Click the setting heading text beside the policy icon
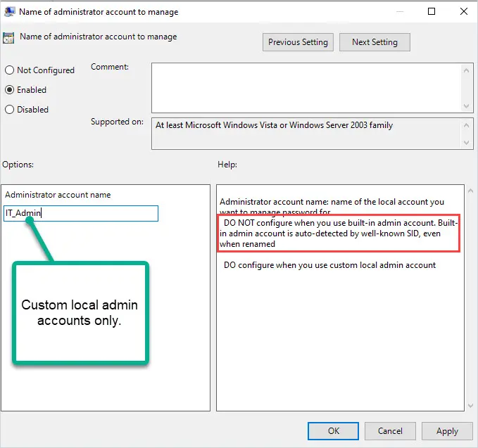478x448 pixels. point(98,37)
